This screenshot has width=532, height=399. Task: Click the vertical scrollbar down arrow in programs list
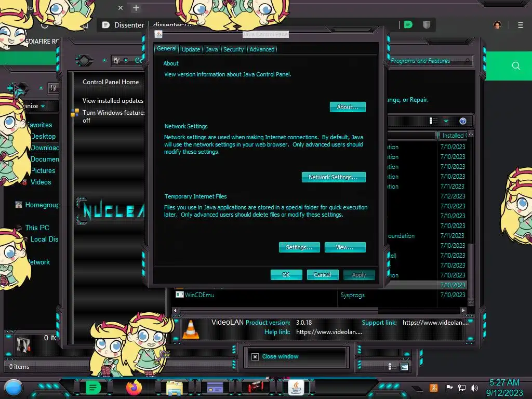click(471, 302)
